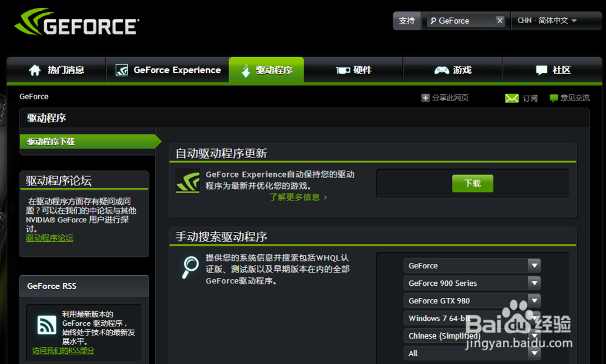This screenshot has width=606, height=364.
Task: Open the 访问我们的RSS部分 link
Action: point(63,351)
